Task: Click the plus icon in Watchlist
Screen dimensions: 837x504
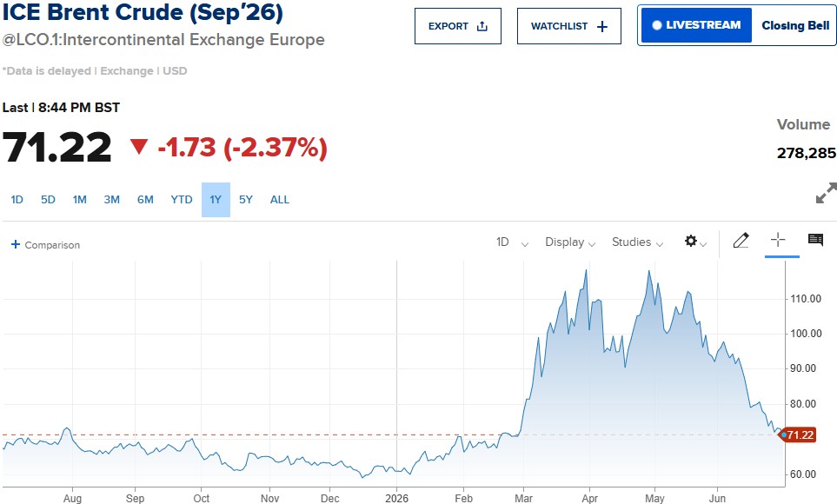Action: tap(602, 27)
